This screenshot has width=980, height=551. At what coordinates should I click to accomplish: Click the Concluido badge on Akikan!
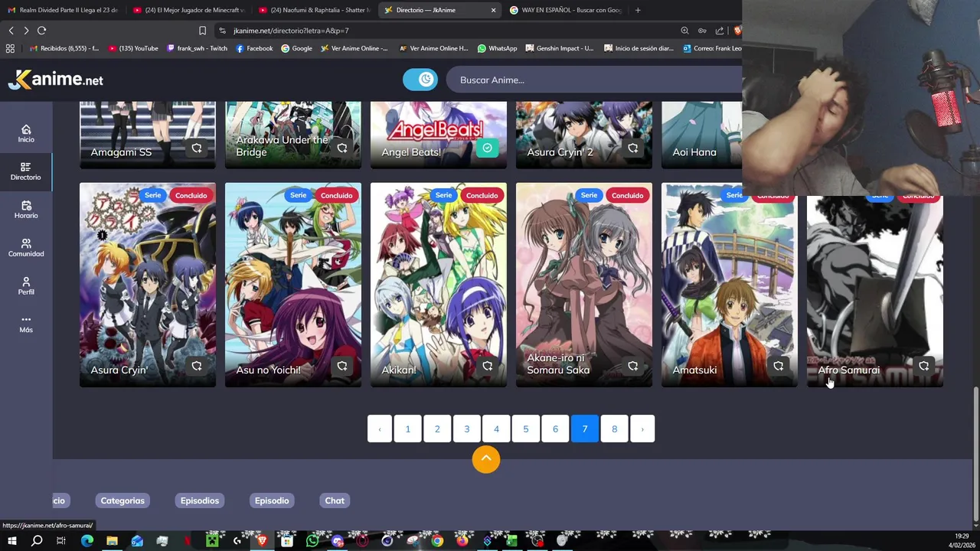pos(482,195)
